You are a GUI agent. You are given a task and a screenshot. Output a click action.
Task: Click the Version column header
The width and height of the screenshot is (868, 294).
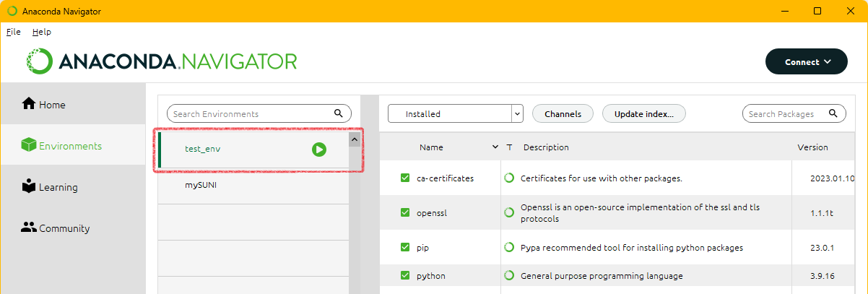[x=812, y=147]
